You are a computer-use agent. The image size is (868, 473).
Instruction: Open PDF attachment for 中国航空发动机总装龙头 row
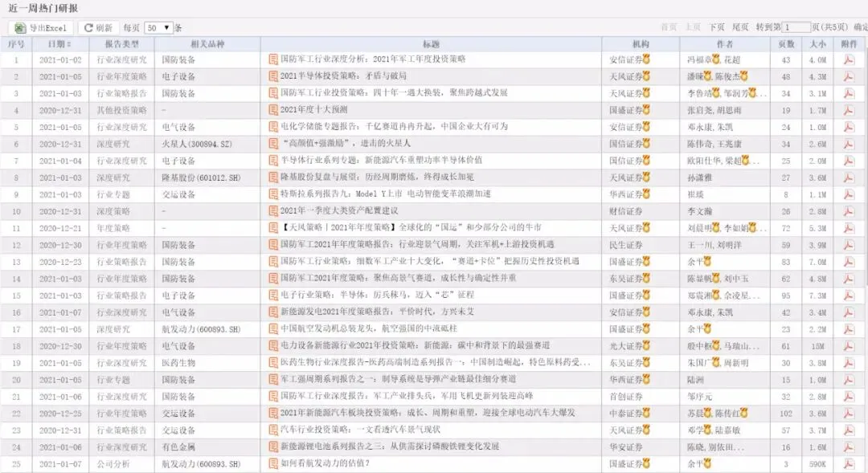point(848,329)
